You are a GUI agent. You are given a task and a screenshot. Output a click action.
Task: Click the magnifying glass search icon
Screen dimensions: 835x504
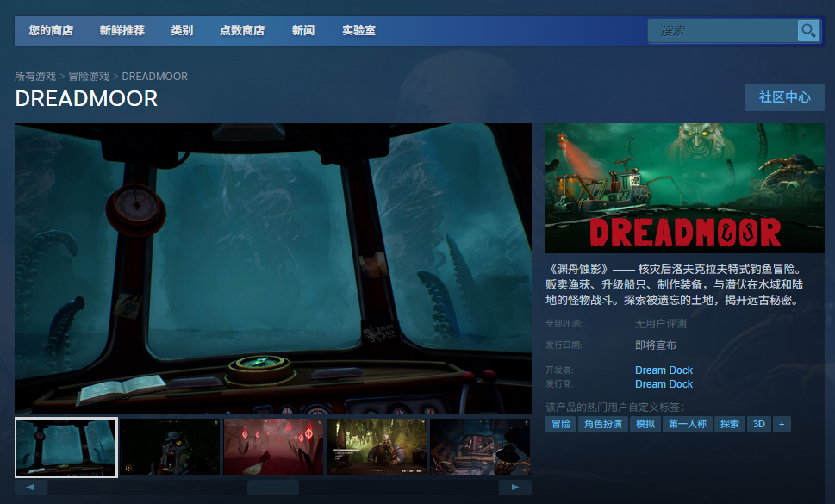tap(808, 31)
